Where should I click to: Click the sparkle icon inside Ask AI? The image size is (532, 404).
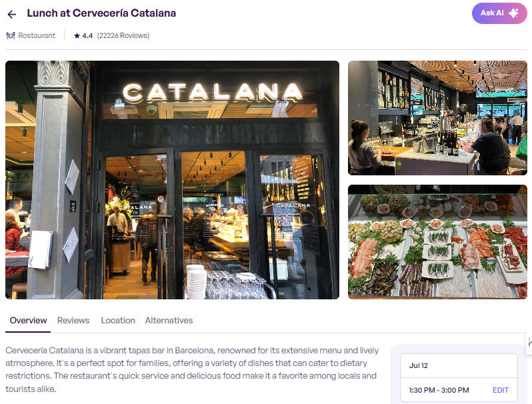[514, 13]
